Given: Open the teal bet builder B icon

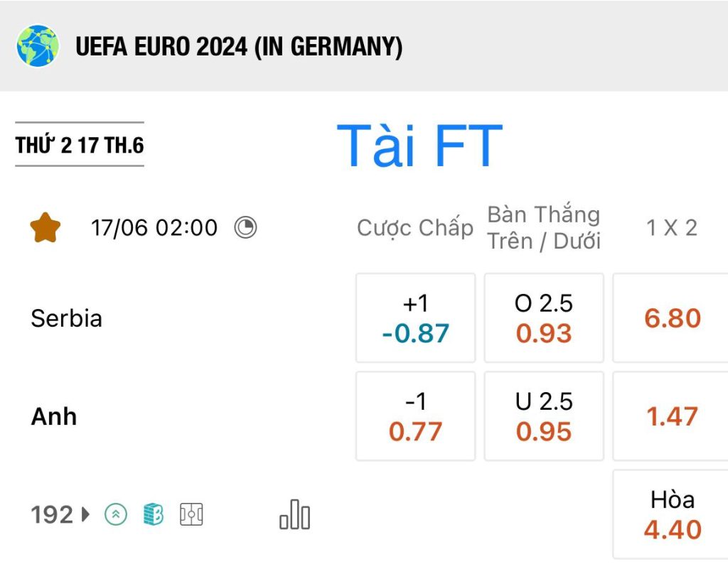Looking at the screenshot, I should [x=154, y=514].
